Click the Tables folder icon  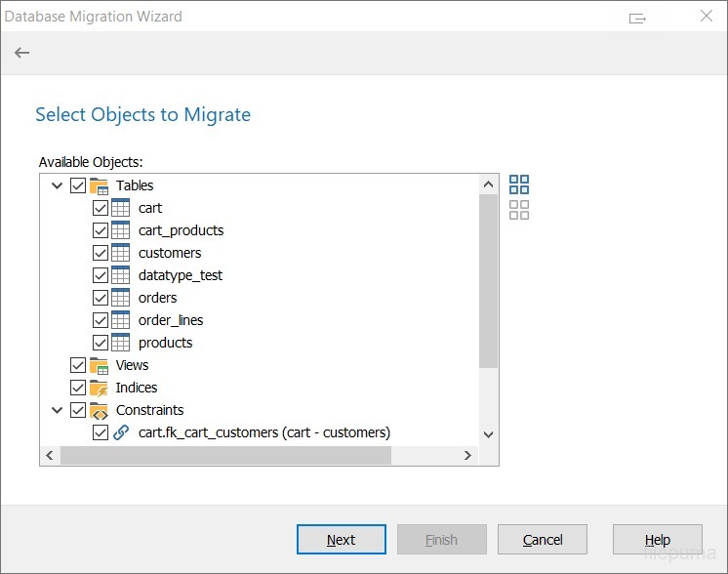coord(99,185)
